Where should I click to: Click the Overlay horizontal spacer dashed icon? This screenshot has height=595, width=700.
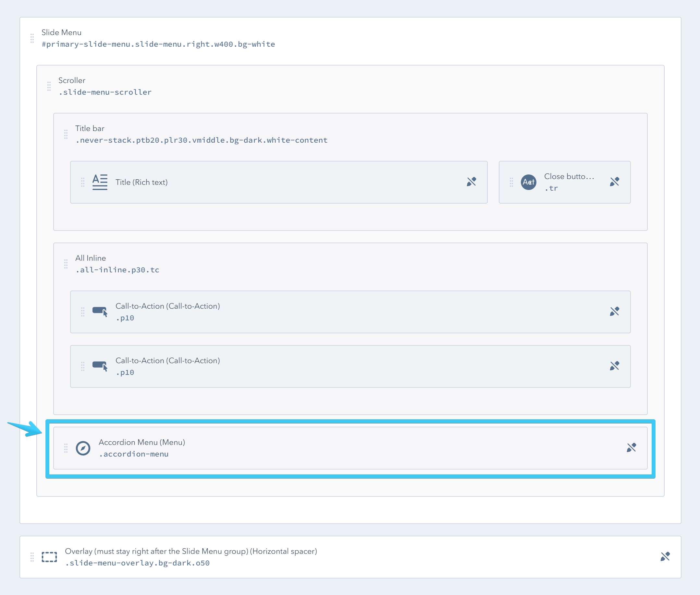[x=49, y=557]
